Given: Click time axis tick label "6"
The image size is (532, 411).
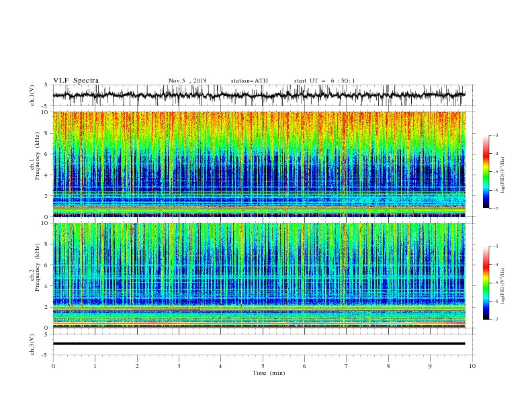Looking at the screenshot, I should pyautogui.click(x=304, y=366).
